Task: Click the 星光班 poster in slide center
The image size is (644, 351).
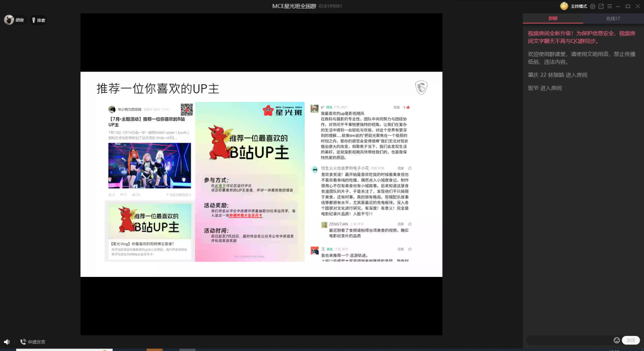Action: pyautogui.click(x=250, y=182)
